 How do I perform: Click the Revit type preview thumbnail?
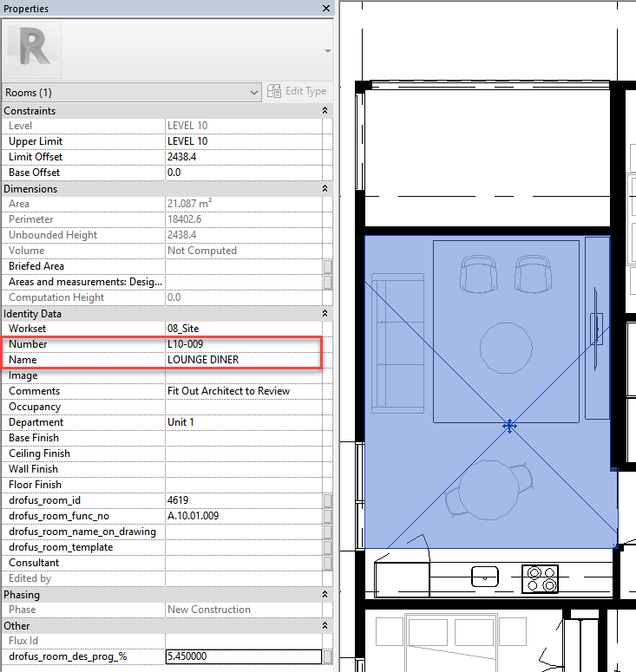(33, 50)
